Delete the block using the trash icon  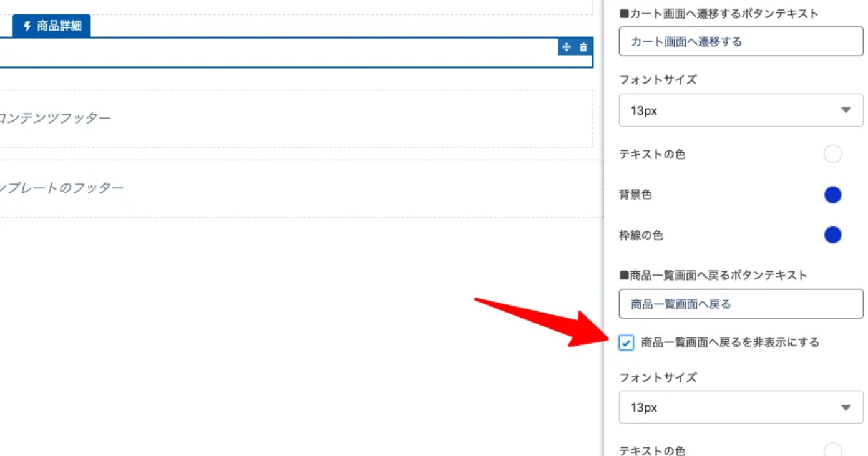coord(583,47)
